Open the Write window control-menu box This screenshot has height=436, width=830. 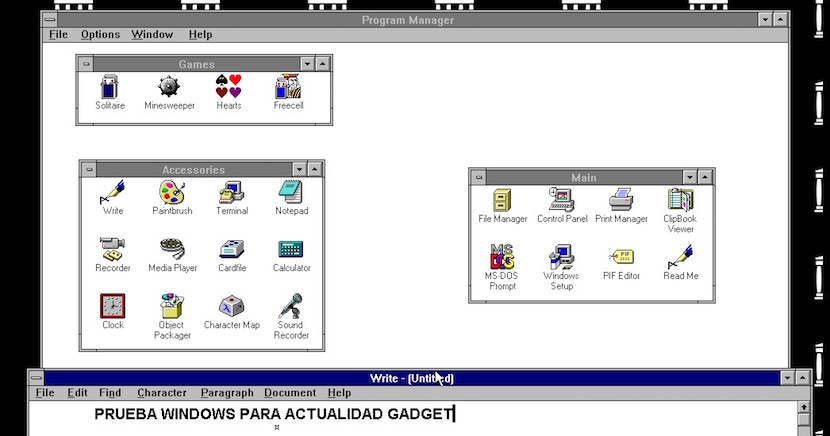click(36, 378)
